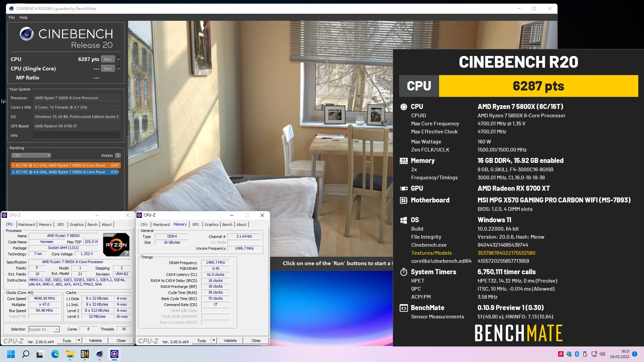Image resolution: width=644 pixels, height=362 pixels.
Task: Open Bluetooth tray icon
Action: 577,354
